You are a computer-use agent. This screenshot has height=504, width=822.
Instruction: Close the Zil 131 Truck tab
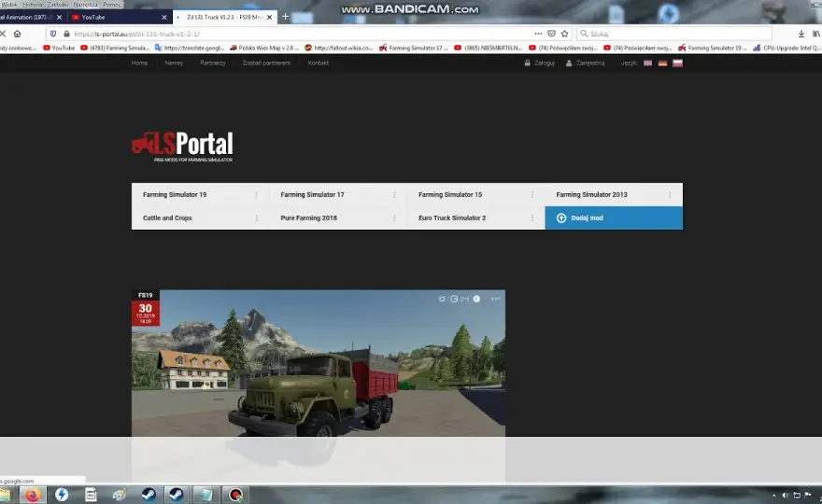269,18
